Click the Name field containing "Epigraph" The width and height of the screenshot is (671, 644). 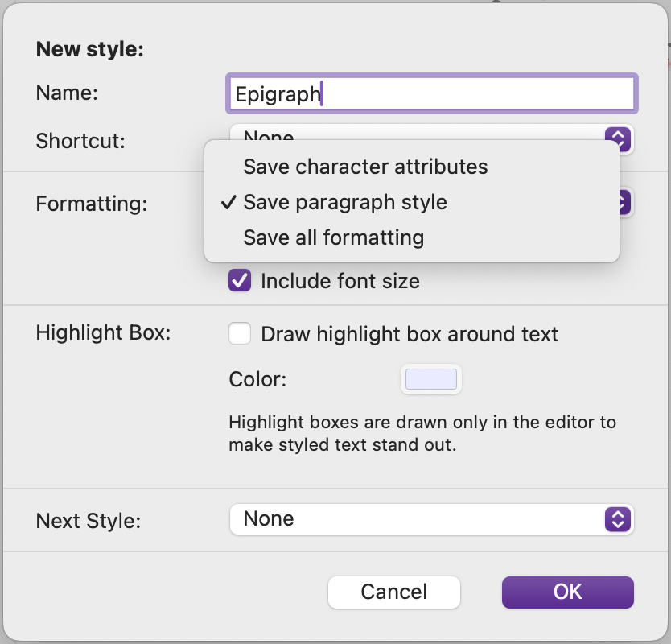pyautogui.click(x=431, y=93)
